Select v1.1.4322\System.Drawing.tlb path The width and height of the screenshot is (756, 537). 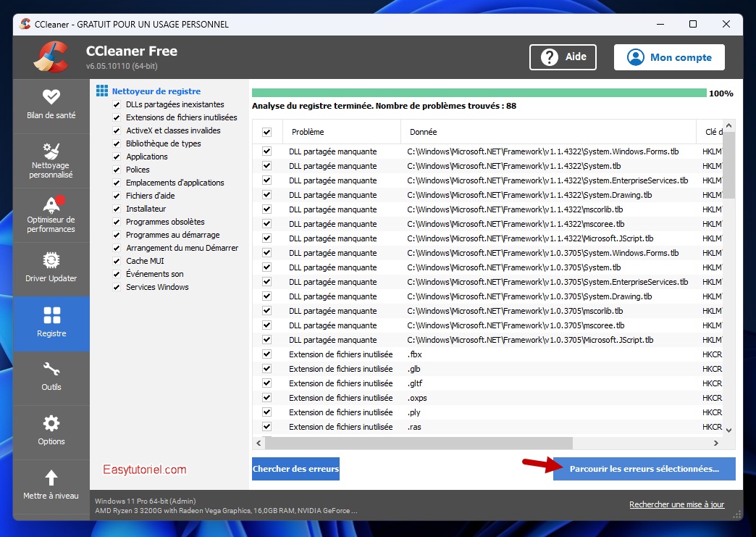(529, 195)
